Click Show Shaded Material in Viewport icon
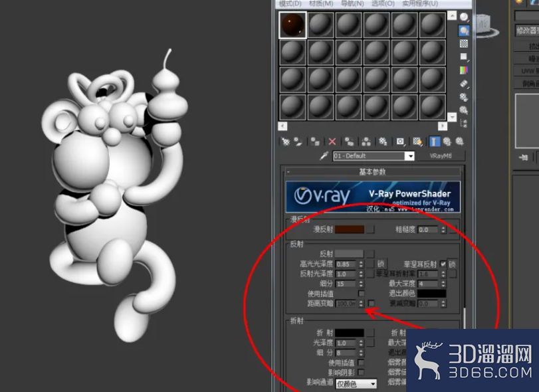 point(417,142)
